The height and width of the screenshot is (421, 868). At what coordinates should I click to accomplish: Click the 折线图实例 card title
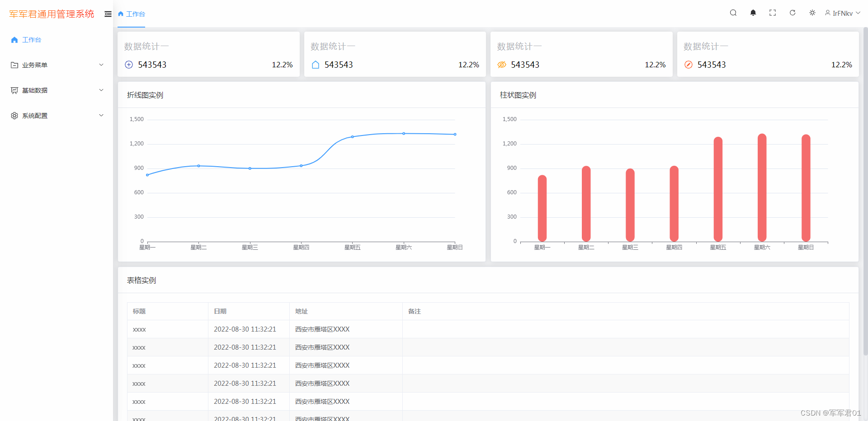pos(145,95)
